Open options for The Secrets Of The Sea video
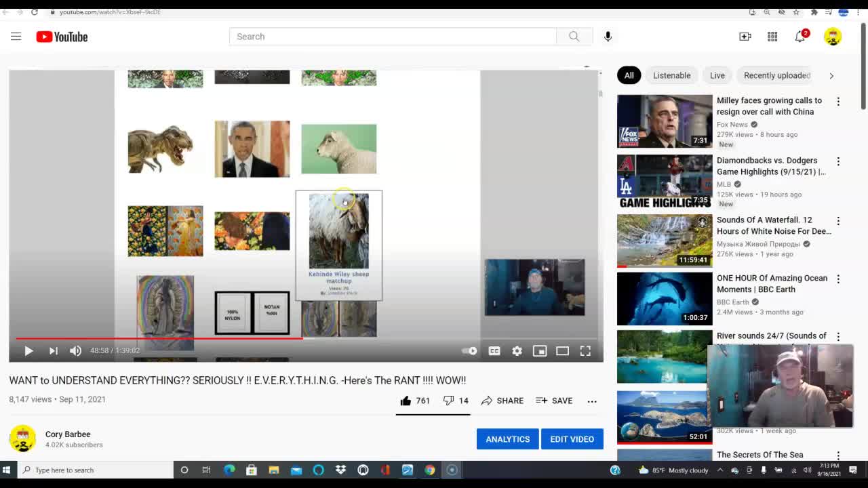 point(838,456)
